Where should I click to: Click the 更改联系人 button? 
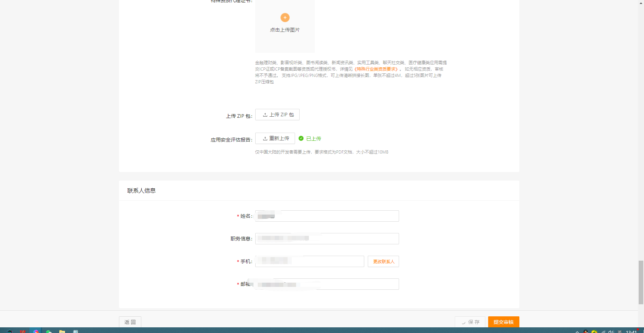click(x=383, y=261)
